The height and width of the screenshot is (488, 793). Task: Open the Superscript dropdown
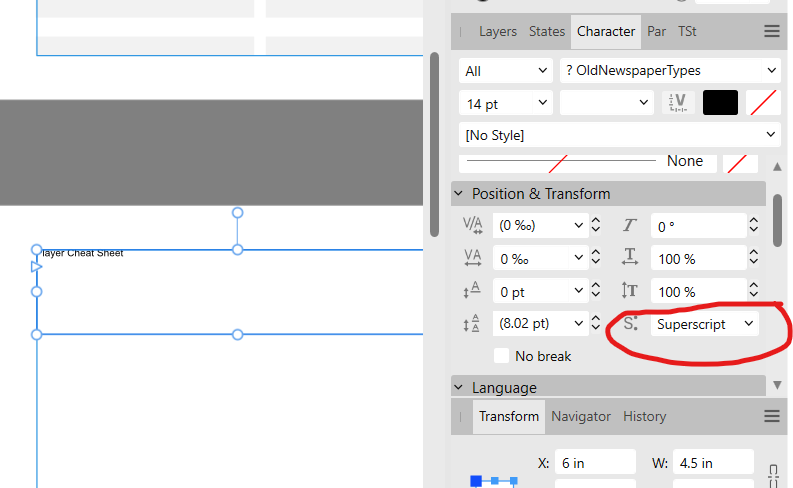click(x=705, y=324)
